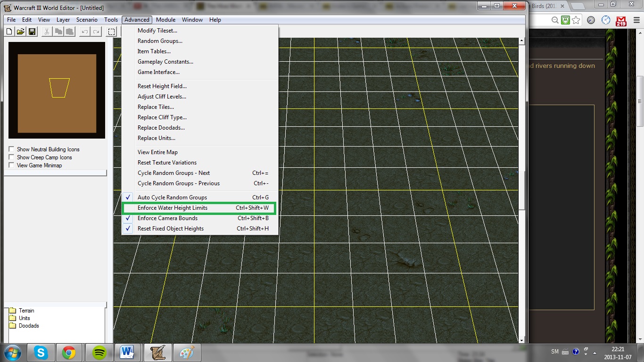Click the minimap terrain preview
The image size is (644, 362).
coord(57,90)
